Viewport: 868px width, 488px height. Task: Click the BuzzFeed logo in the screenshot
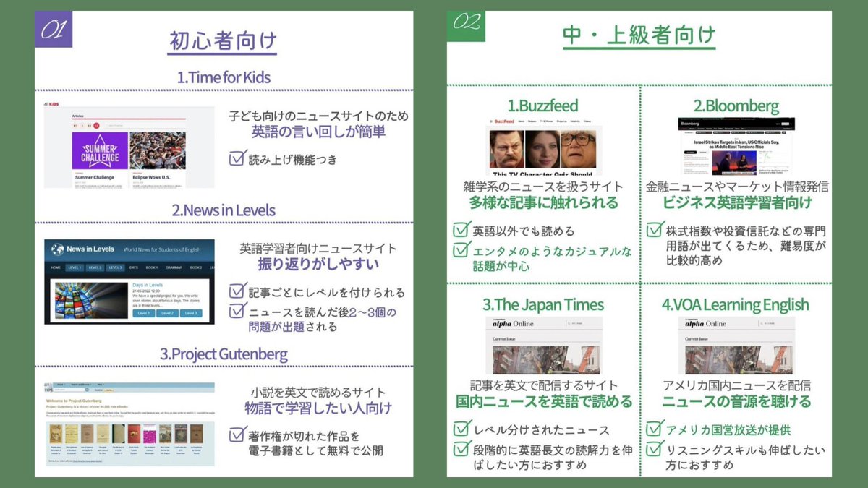pyautogui.click(x=504, y=121)
